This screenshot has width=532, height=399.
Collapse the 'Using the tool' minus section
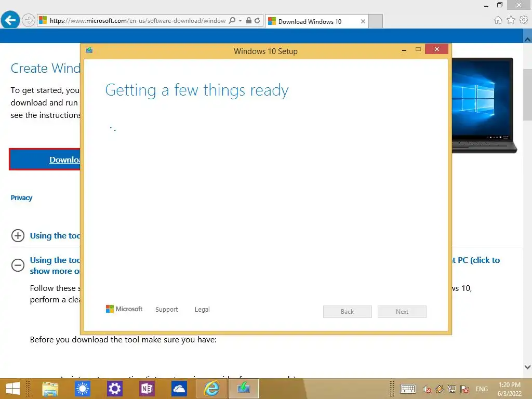coord(18,265)
